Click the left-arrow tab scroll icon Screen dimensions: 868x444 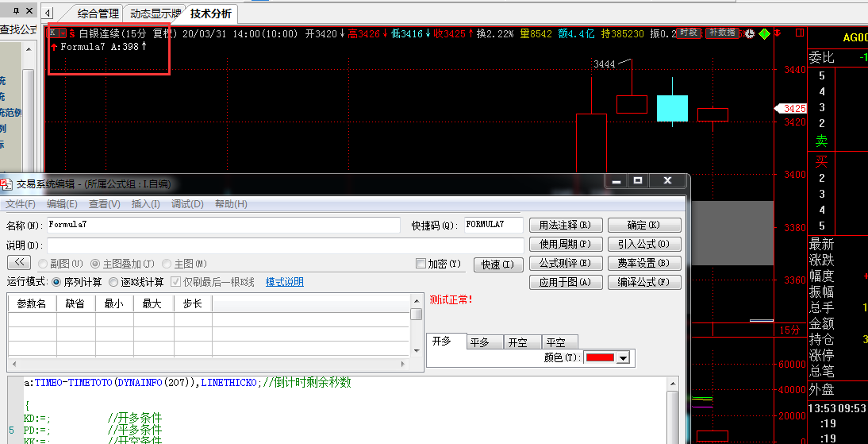click(x=48, y=14)
